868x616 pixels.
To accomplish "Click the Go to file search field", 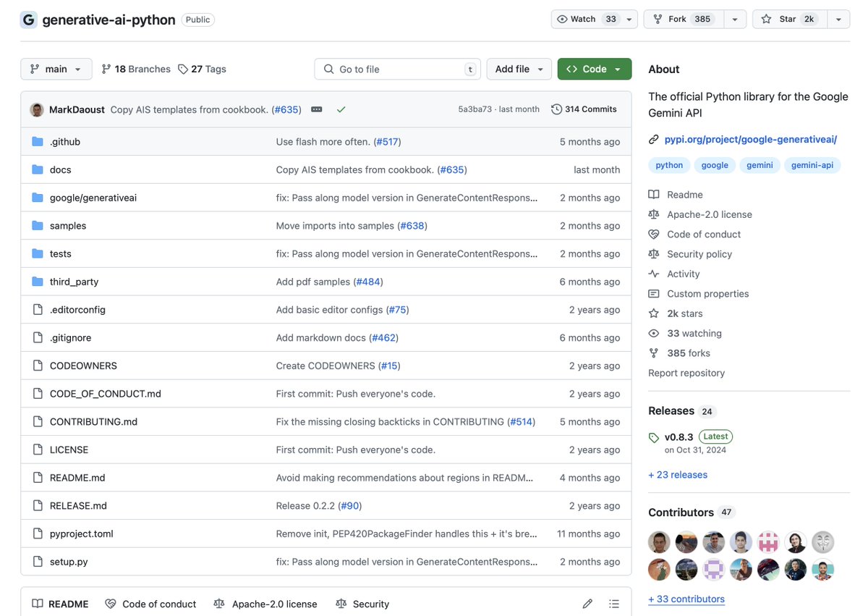I will pos(398,69).
